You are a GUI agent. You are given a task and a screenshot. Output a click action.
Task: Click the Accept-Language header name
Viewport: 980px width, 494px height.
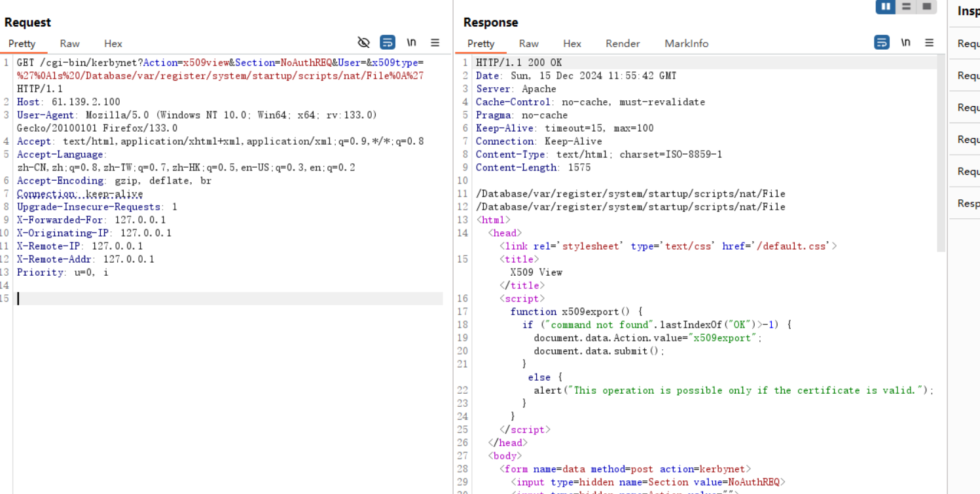(x=60, y=155)
